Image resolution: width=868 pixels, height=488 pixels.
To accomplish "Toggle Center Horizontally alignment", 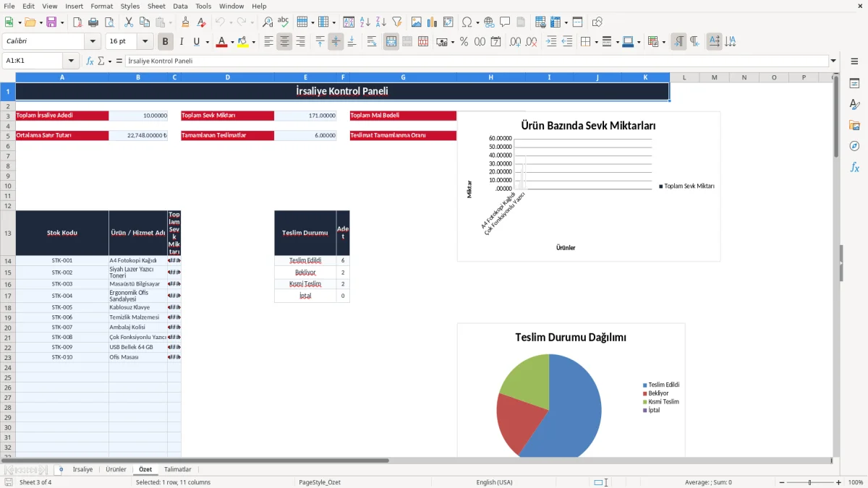I will pos(284,42).
